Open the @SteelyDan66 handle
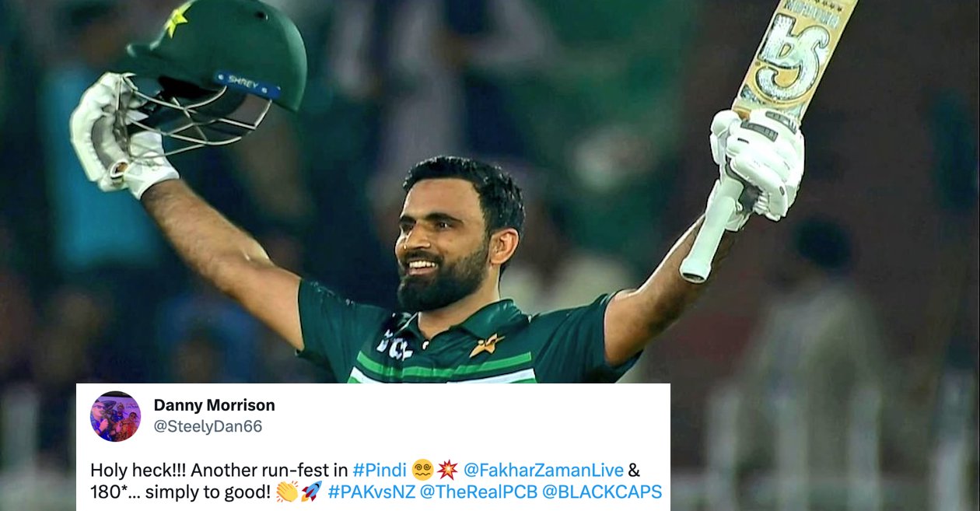Image resolution: width=980 pixels, height=511 pixels. (208, 426)
